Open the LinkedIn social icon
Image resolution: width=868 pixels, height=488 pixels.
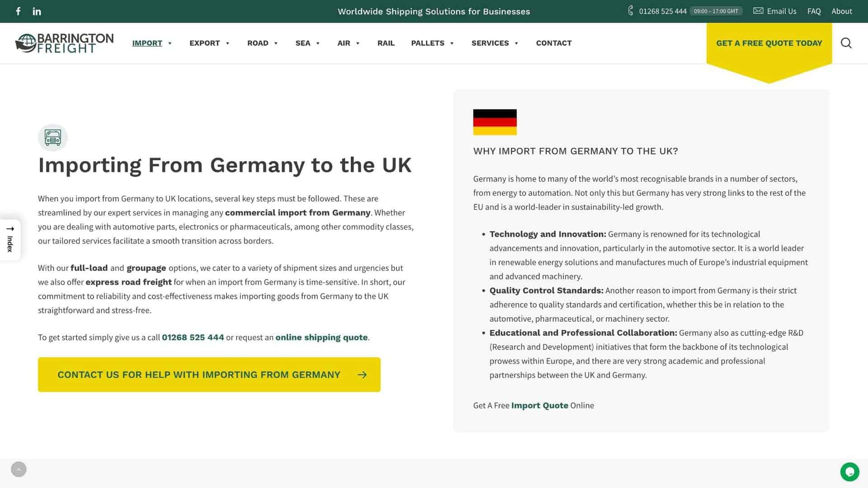pyautogui.click(x=37, y=11)
